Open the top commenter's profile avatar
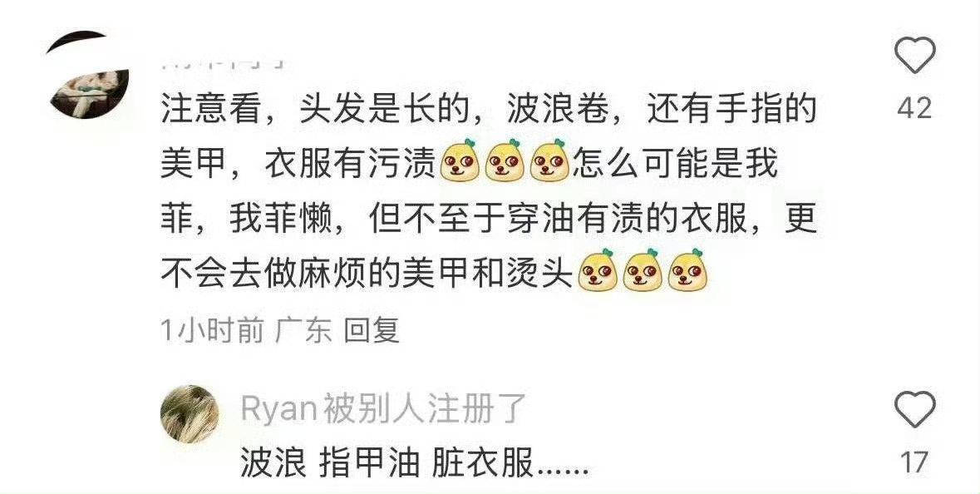Screen dimensions: 980x494 (87, 74)
